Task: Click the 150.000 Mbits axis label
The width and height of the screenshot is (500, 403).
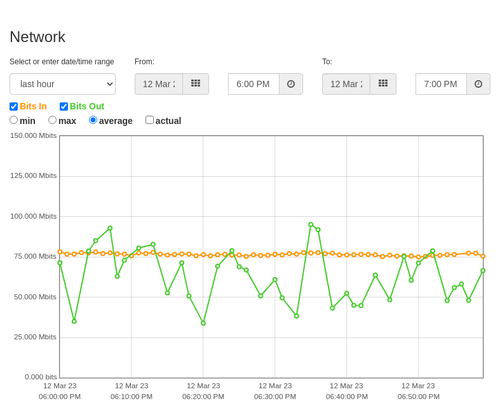Action: pyautogui.click(x=33, y=136)
